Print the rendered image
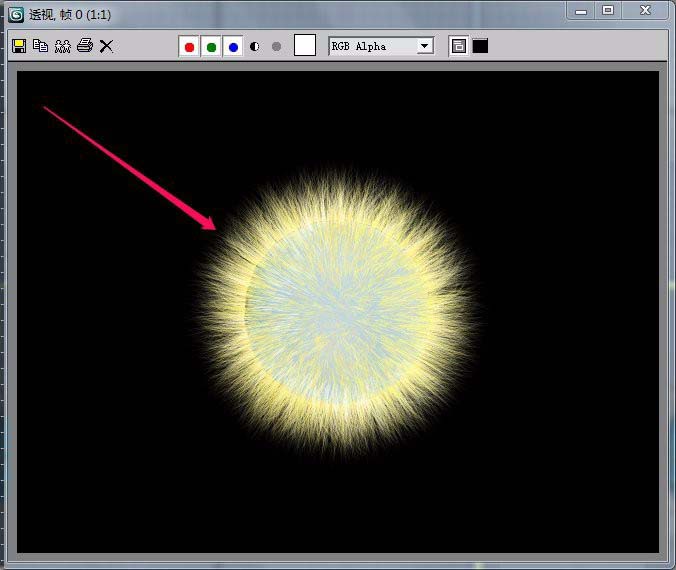Viewport: 676px width, 570px height. (x=85, y=45)
